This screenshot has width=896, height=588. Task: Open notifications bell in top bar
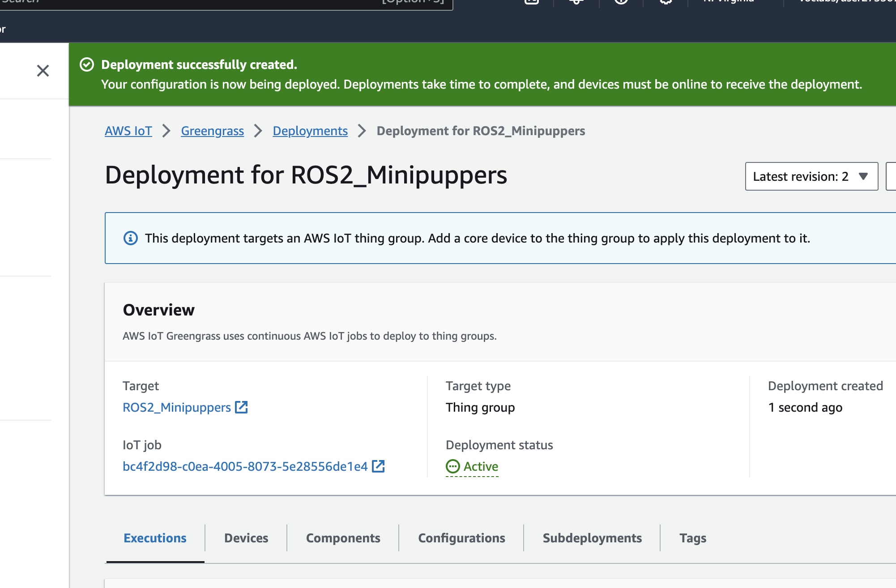(x=576, y=1)
